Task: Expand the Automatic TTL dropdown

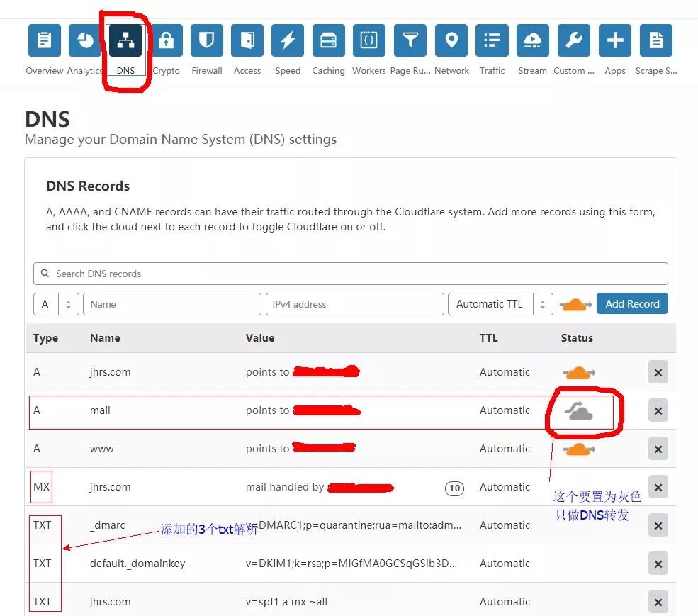Action: point(500,304)
